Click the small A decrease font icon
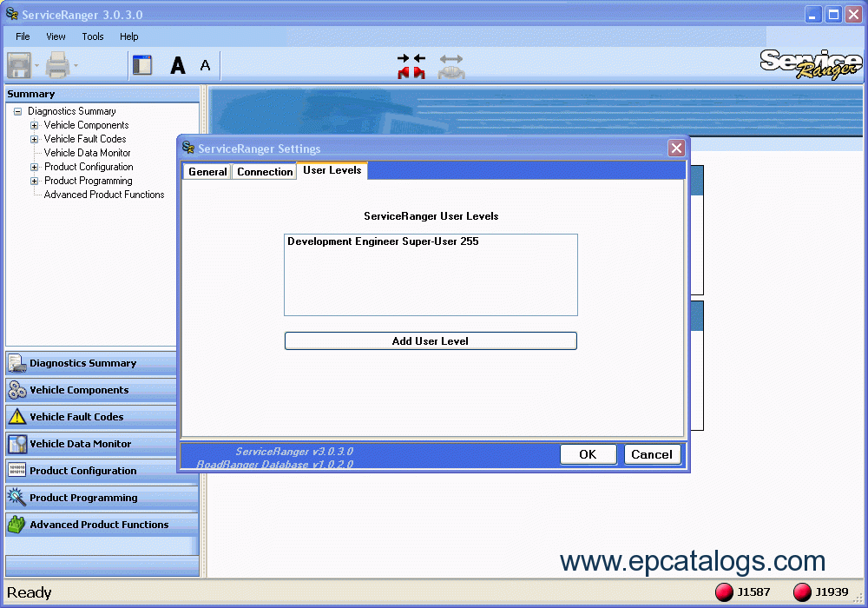868x608 pixels. (x=205, y=65)
